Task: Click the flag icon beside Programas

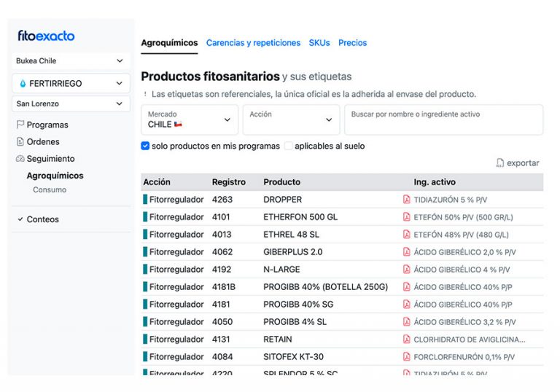Action: coord(20,125)
